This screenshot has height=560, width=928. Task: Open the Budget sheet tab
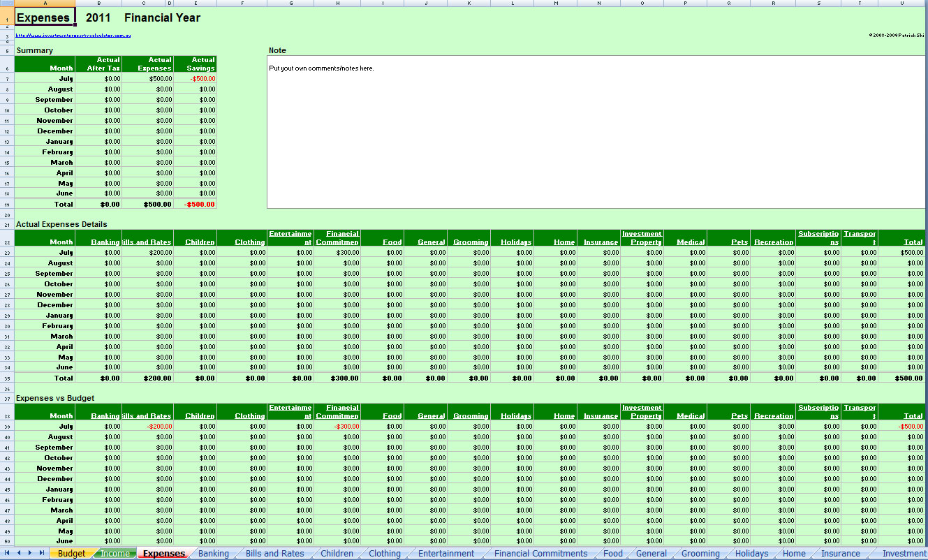tap(71, 554)
